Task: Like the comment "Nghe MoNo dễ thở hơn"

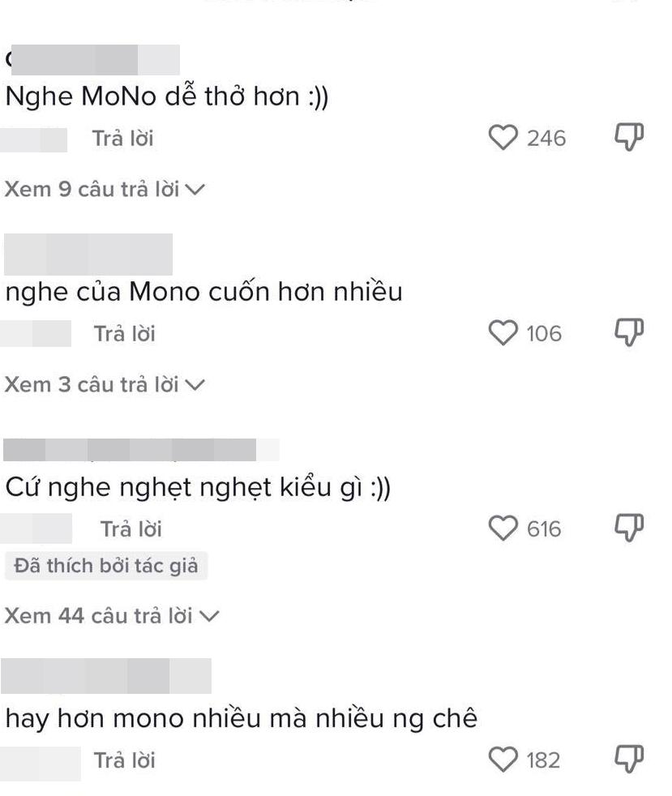Action: pyautogui.click(x=504, y=139)
